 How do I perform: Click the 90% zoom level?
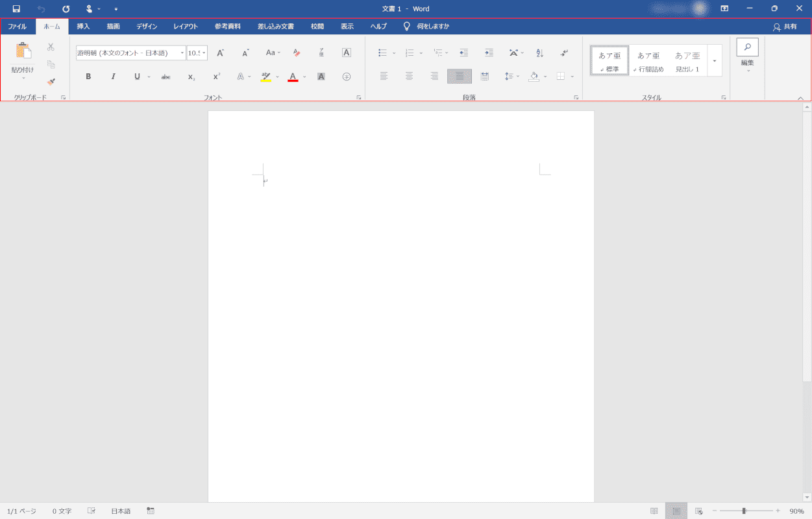796,511
